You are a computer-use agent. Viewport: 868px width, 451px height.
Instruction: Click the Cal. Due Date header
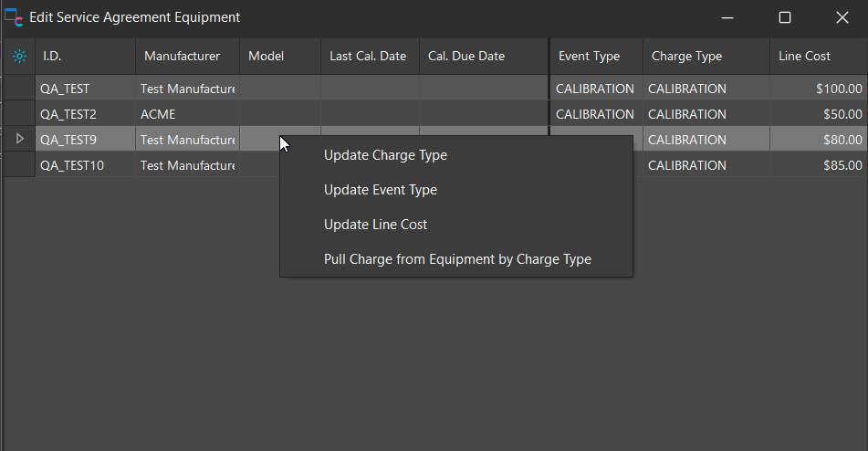click(482, 57)
